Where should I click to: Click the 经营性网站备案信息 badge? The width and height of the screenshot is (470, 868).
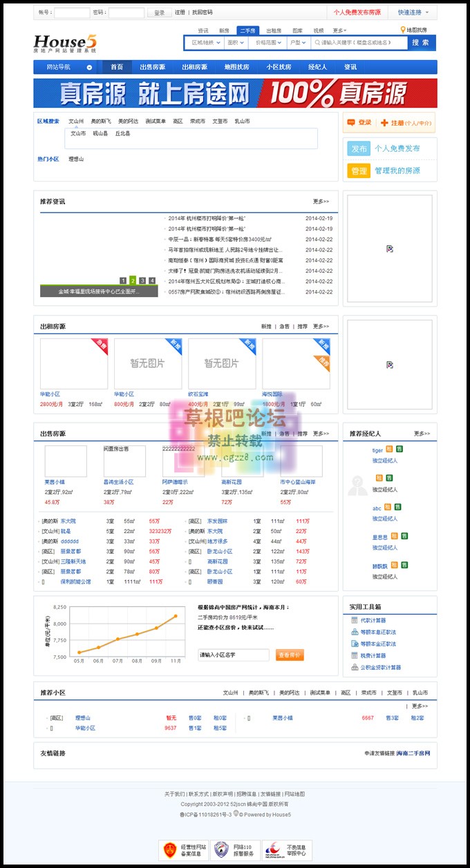coord(183,849)
